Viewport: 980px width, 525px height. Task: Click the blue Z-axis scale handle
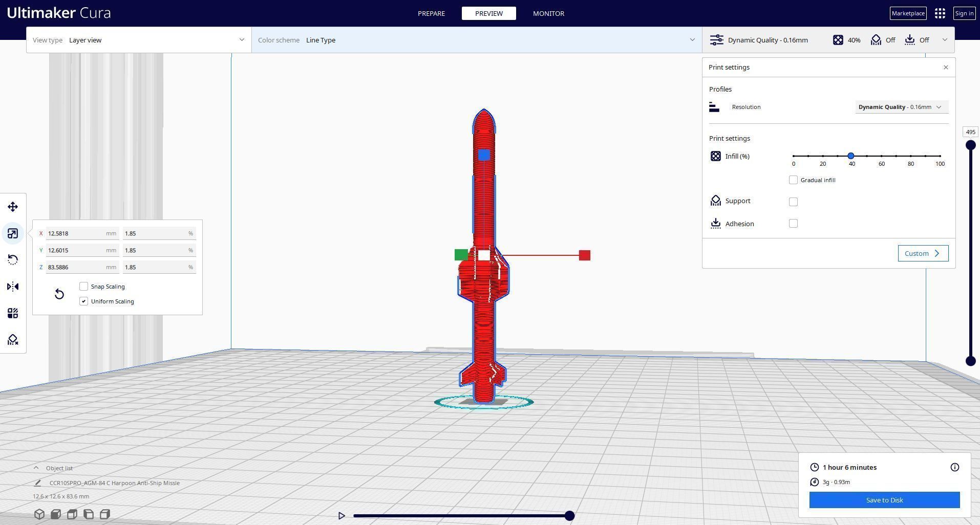tap(484, 155)
